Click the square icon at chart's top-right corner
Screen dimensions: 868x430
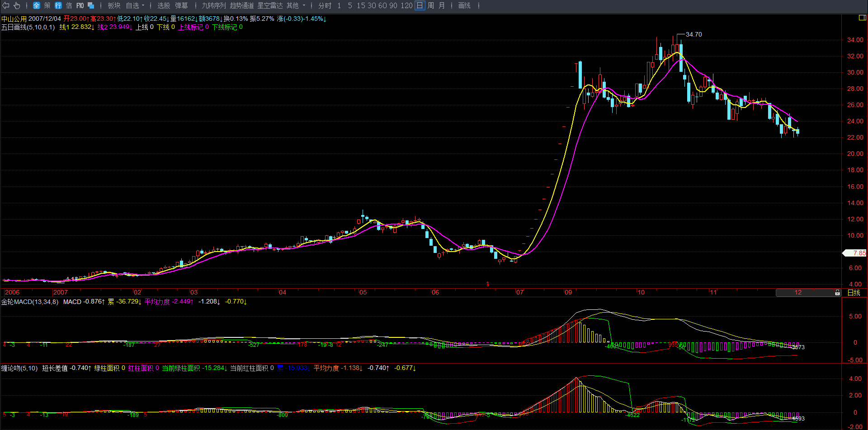tap(862, 18)
